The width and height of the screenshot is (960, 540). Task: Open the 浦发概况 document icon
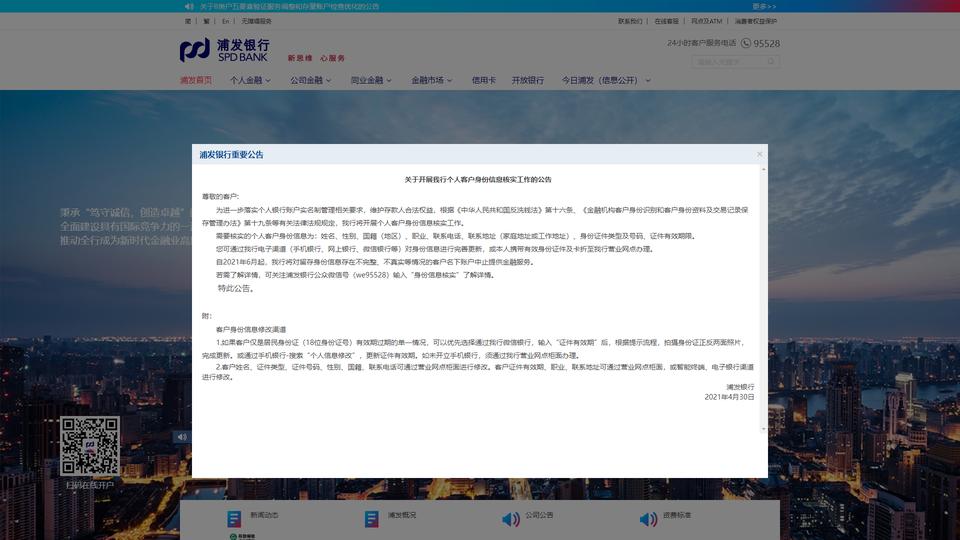[x=372, y=519]
